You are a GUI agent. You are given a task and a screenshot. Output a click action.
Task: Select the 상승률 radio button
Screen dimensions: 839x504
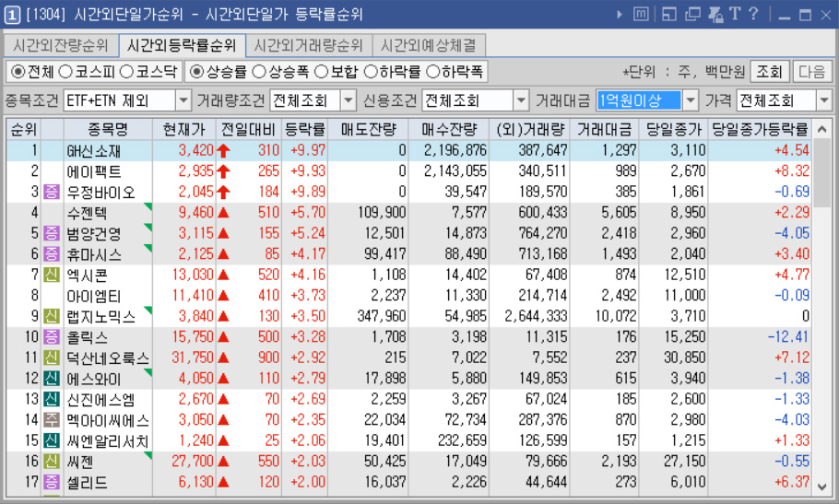point(197,71)
